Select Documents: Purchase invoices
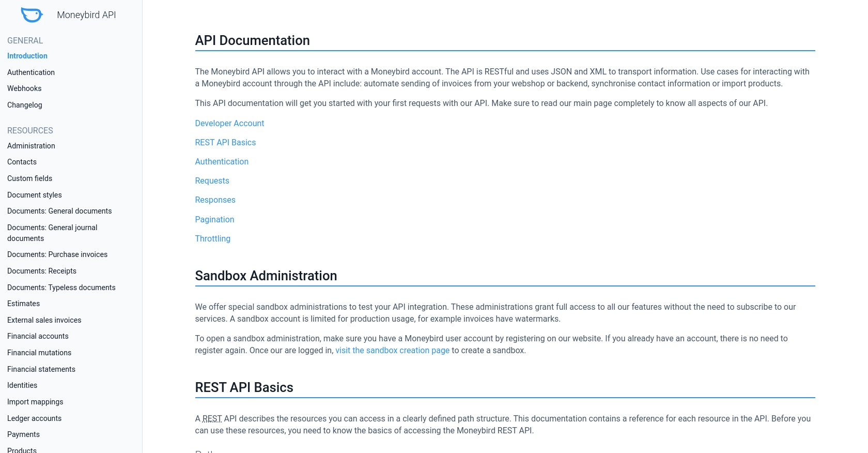Viewport: 868px width, 453px height. point(57,254)
